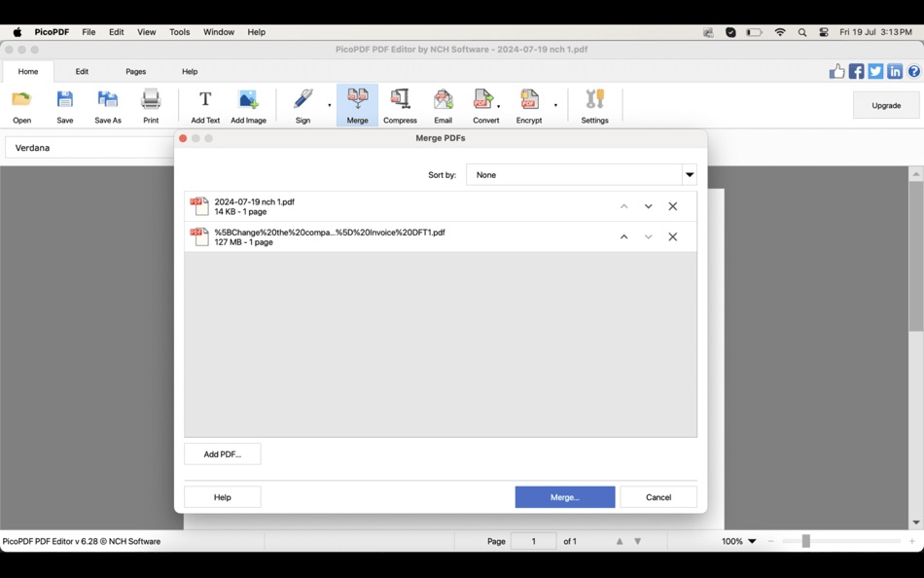Open a PDF with the Open toolbar icon
The height and width of the screenshot is (578, 924).
pos(21,105)
